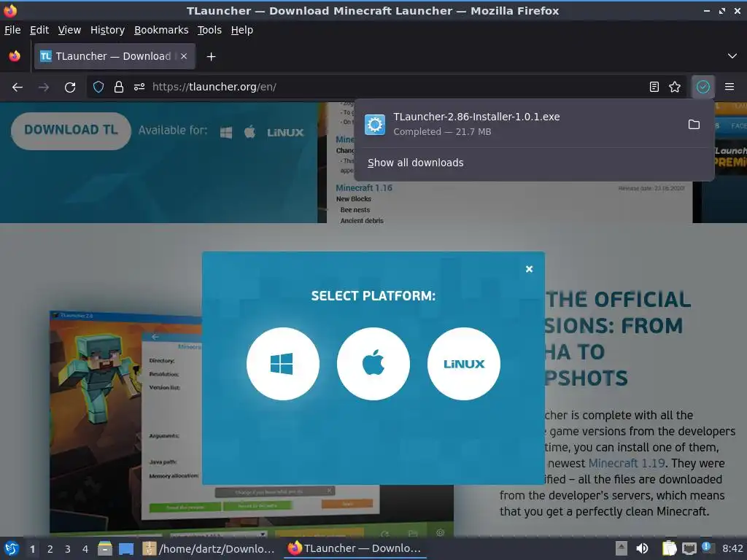Click the TLauncher screenshot thumbnail
Viewport: 747px width, 560px height.
pos(252,424)
